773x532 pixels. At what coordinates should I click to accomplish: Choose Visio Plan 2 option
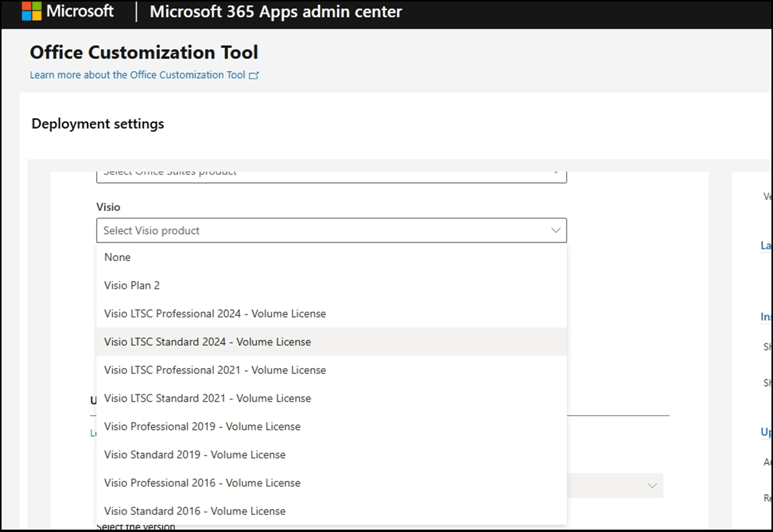(x=132, y=285)
